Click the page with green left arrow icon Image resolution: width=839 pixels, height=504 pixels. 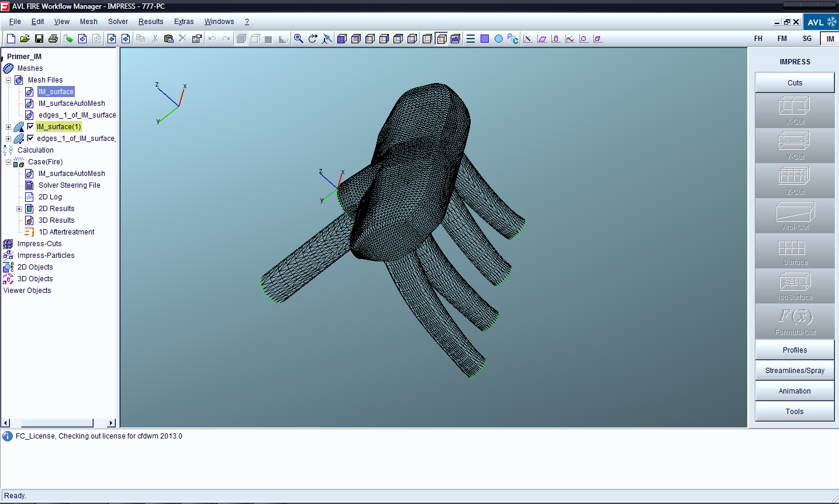click(x=112, y=39)
